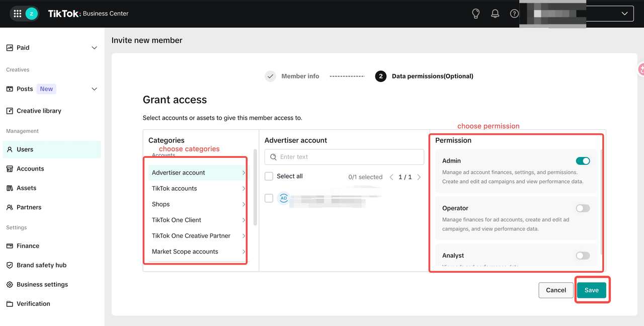Click the TikTok Business Center logo
The height and width of the screenshot is (326, 644).
(88, 14)
